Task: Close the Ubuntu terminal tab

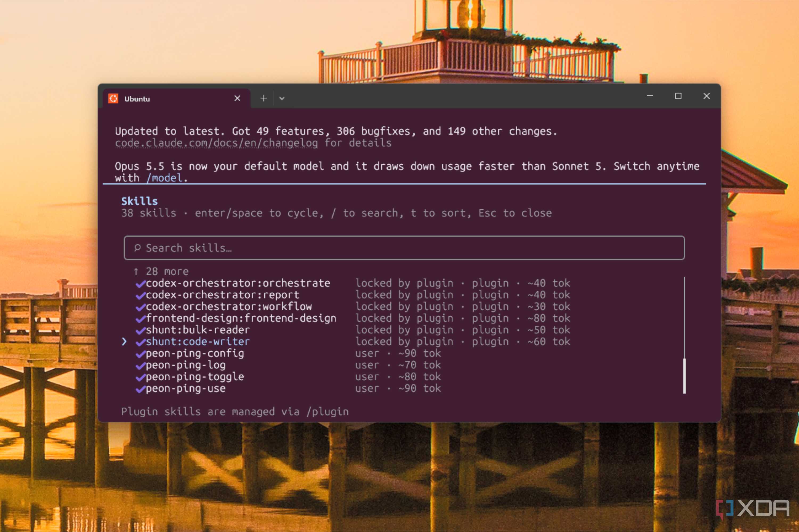Action: 237,98
